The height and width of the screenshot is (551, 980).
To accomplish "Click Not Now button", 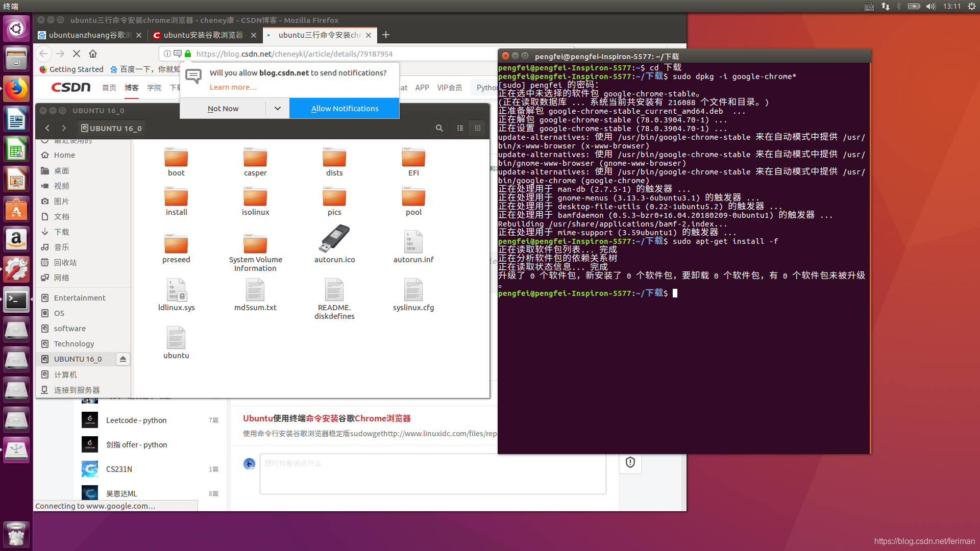I will [223, 108].
